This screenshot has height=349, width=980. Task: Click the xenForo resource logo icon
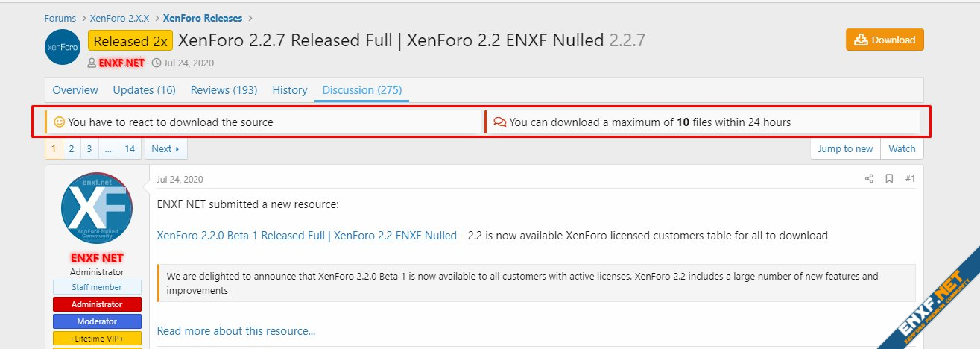[63, 47]
